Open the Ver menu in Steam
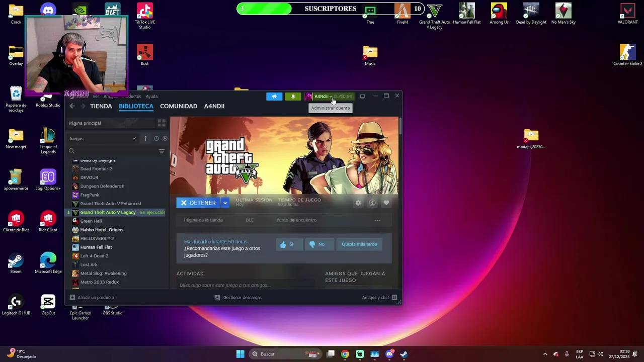The height and width of the screenshot is (362, 644). [96, 97]
